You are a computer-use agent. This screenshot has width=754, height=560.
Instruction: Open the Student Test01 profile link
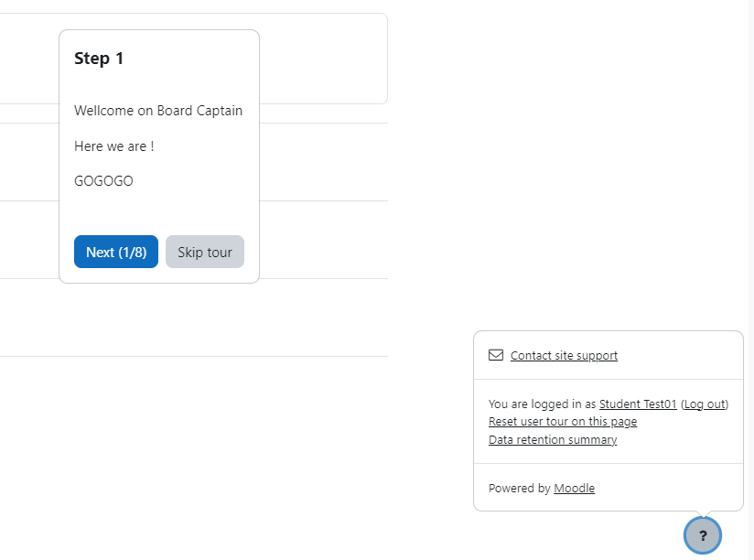(x=638, y=404)
